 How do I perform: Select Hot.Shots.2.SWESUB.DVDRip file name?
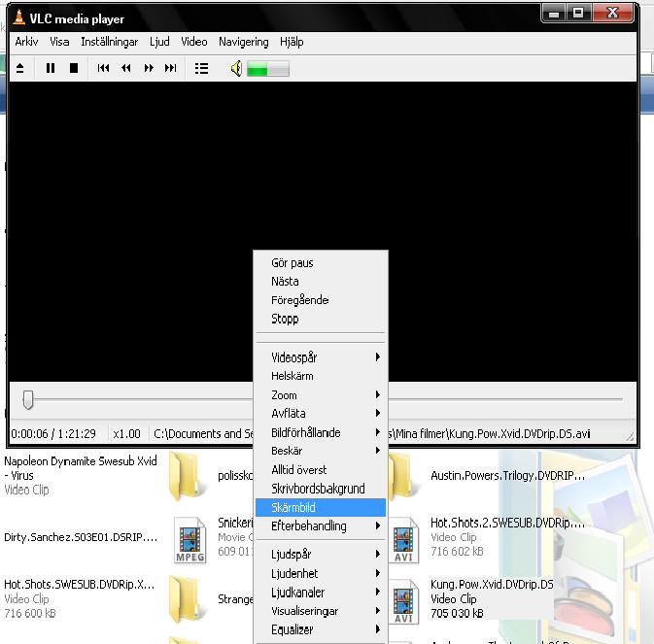tap(507, 523)
